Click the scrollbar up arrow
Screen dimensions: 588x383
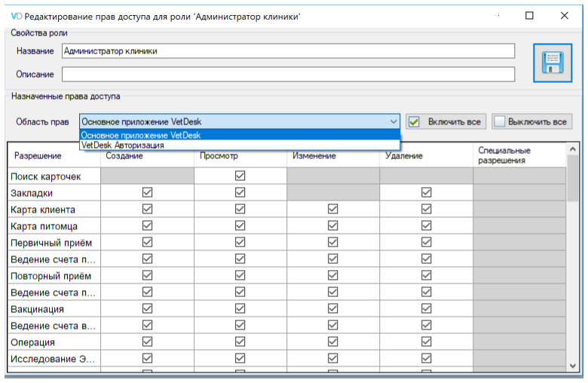[573, 149]
